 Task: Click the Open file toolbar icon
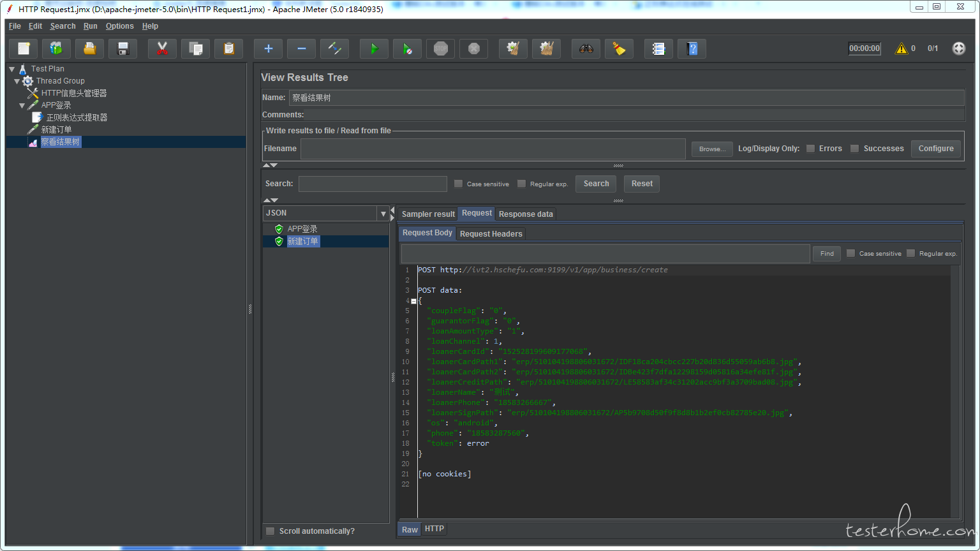coord(90,48)
